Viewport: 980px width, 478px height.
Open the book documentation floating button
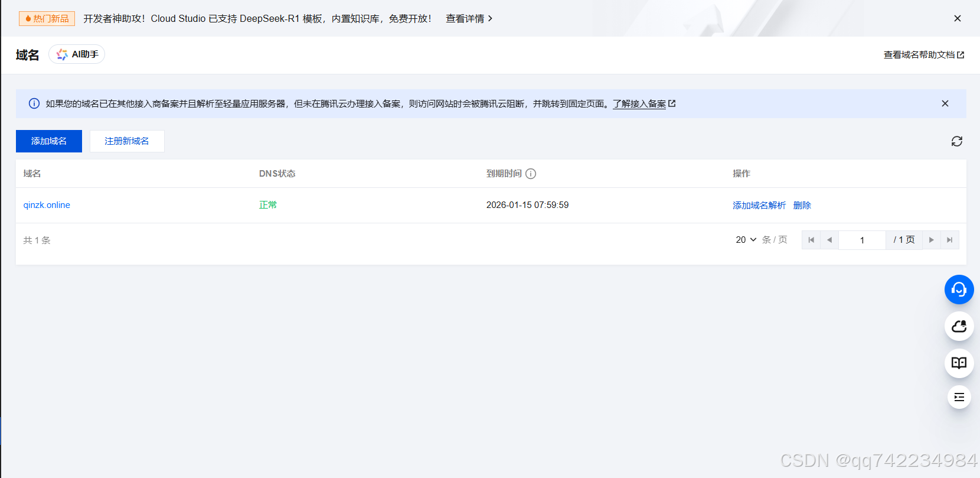click(959, 363)
